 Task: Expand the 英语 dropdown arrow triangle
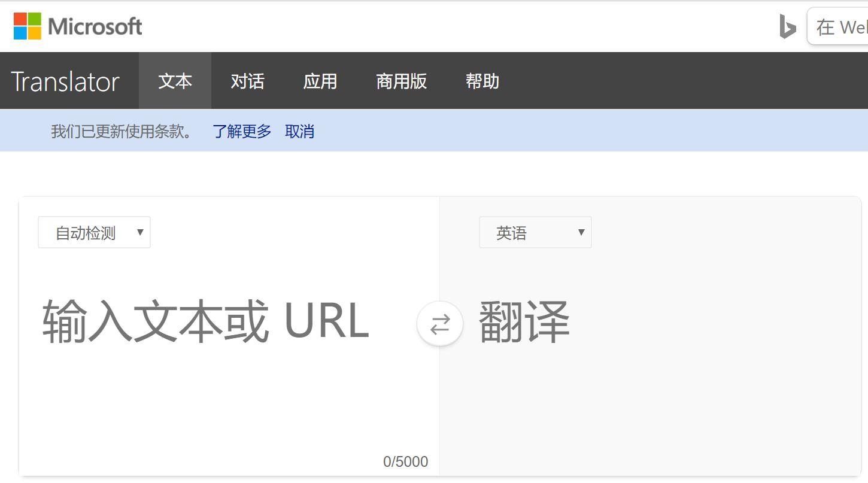tap(580, 233)
